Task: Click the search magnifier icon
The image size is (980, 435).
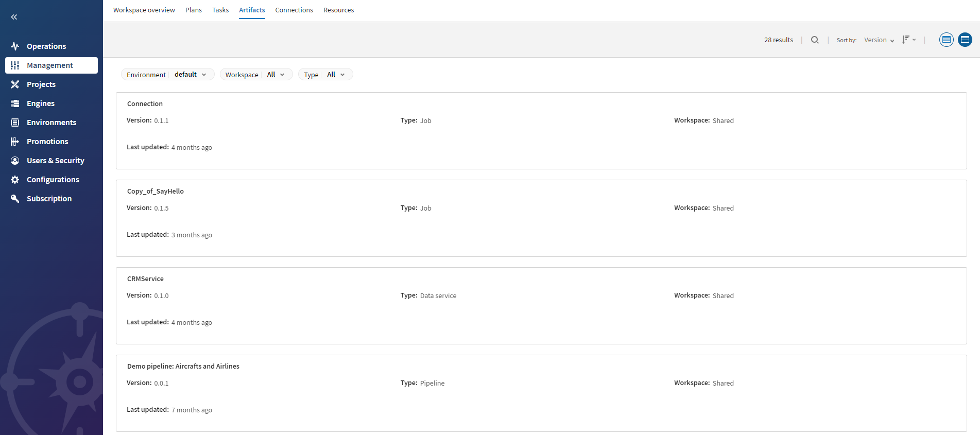Action: (x=815, y=40)
